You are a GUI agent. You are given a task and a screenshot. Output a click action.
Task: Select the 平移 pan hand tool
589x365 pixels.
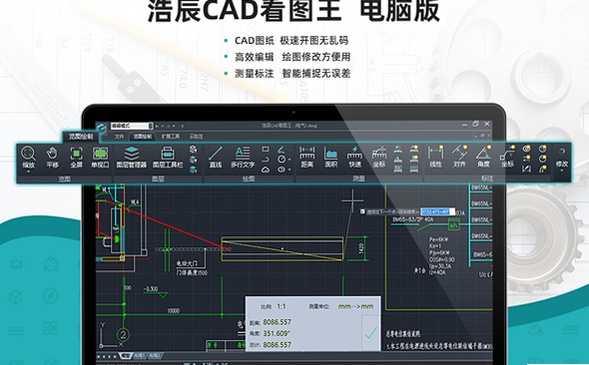[x=52, y=157]
